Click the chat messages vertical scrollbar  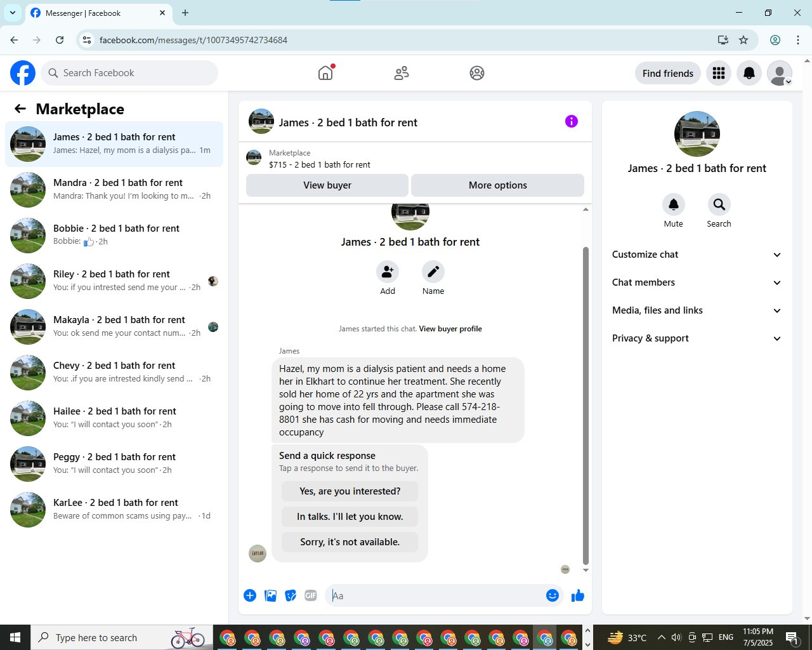click(586, 406)
